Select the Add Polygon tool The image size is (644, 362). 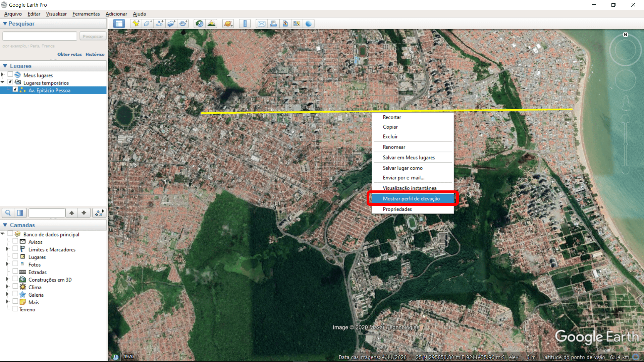pyautogui.click(x=148, y=23)
